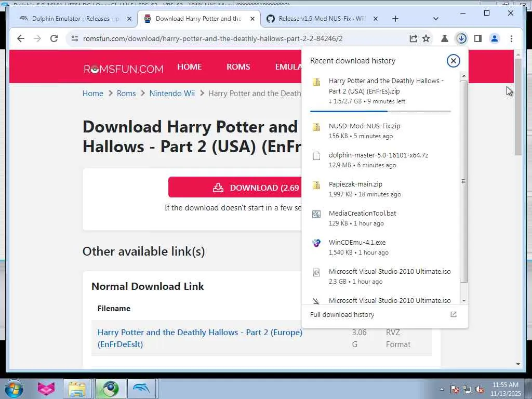Open MediaCreationTool.bat from download list
This screenshot has height=399, width=532.
381,218
